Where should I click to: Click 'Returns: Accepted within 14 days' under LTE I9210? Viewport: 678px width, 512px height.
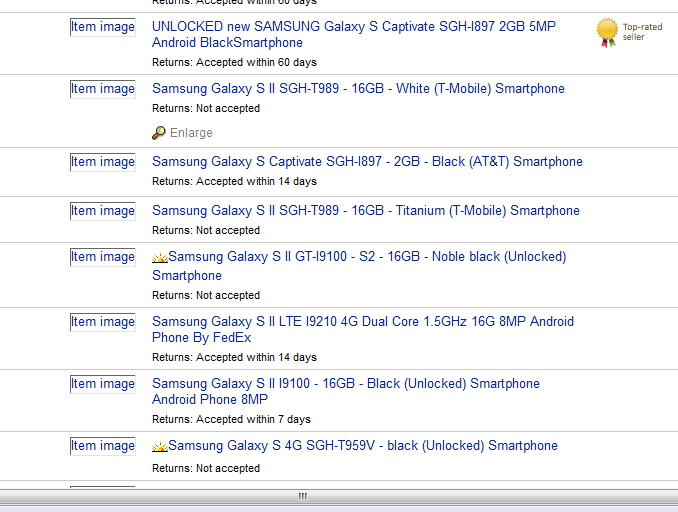click(x=234, y=358)
